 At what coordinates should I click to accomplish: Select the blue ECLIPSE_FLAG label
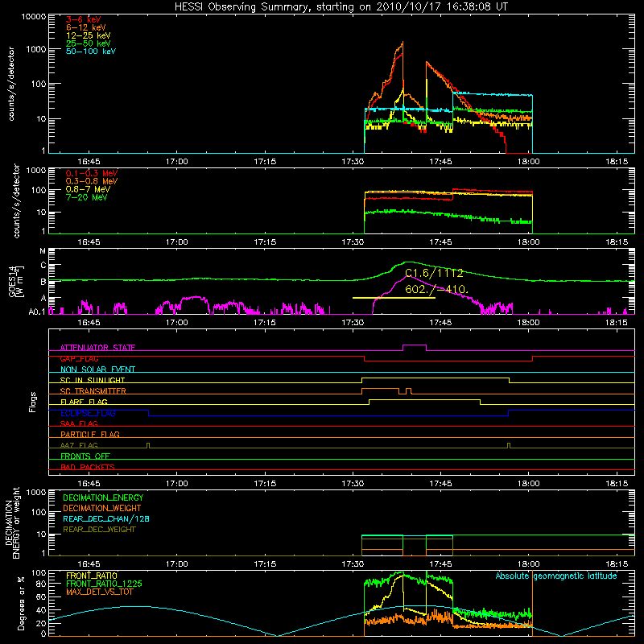tap(88, 413)
